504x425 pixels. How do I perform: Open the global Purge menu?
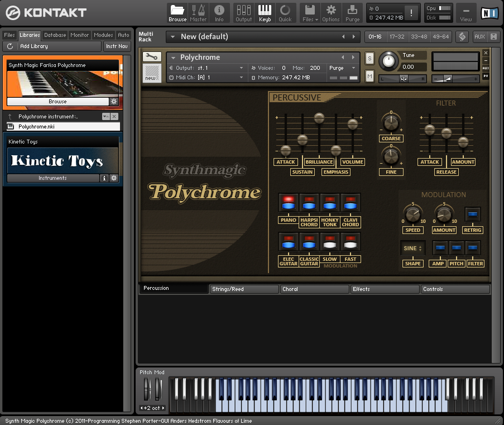(352, 13)
